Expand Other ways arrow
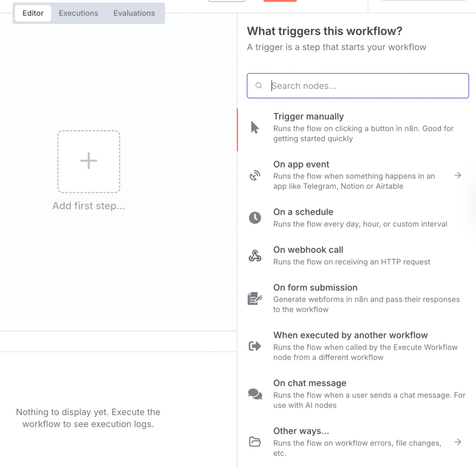The image size is (476, 469). pos(458,442)
